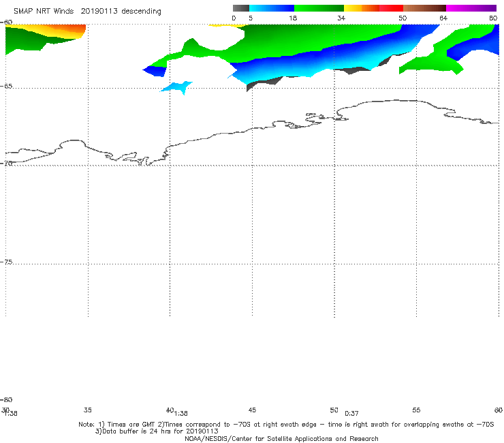Click the color bar label '64'
The width and height of the screenshot is (504, 443).
(x=443, y=18)
